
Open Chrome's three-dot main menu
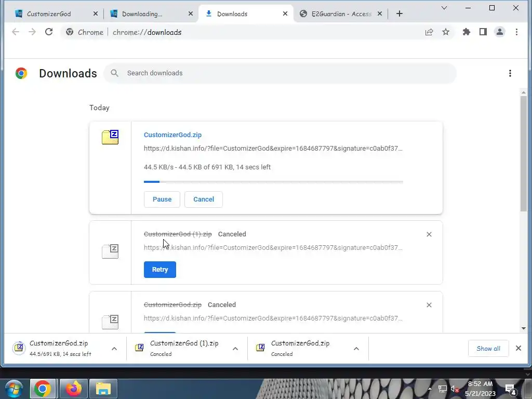pyautogui.click(x=516, y=32)
